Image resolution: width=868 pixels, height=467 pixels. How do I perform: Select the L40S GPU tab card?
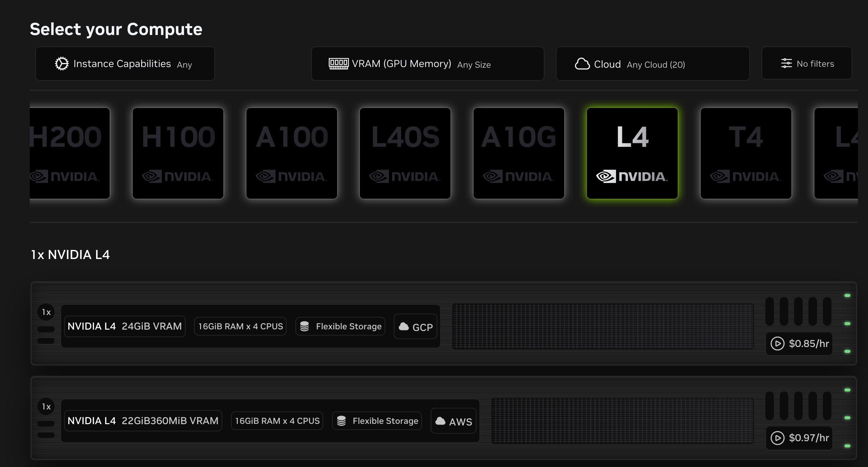(405, 153)
